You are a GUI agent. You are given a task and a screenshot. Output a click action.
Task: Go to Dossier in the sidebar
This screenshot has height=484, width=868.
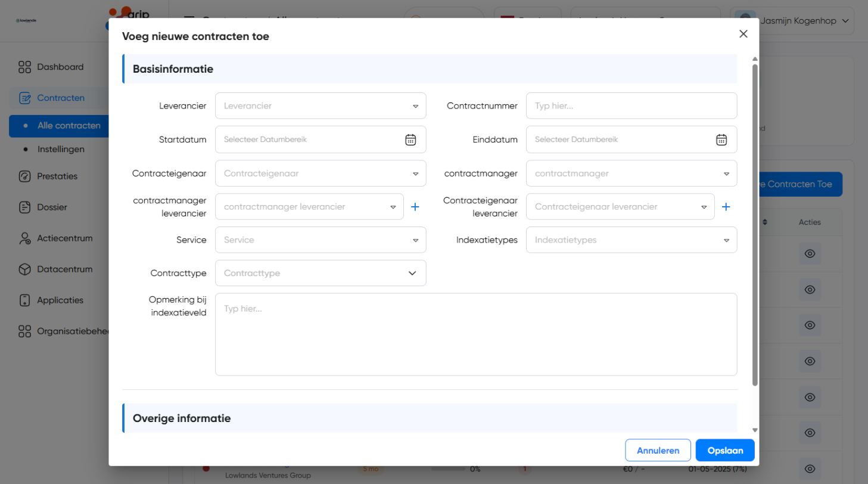point(51,207)
